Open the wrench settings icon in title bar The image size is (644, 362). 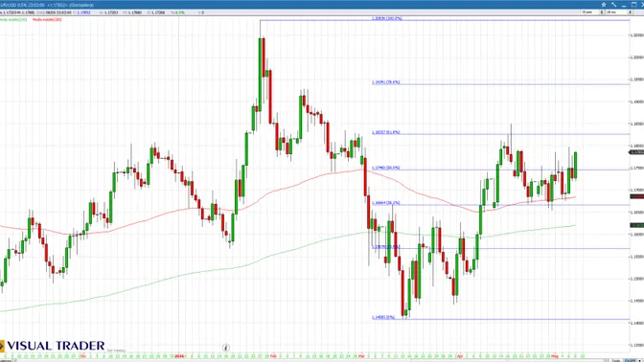click(x=614, y=5)
